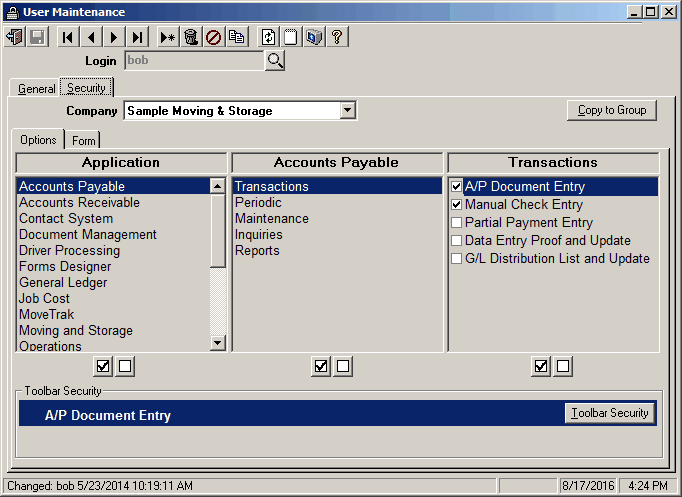
Task: Uncheck all under the Transactions list
Action: [x=563, y=366]
